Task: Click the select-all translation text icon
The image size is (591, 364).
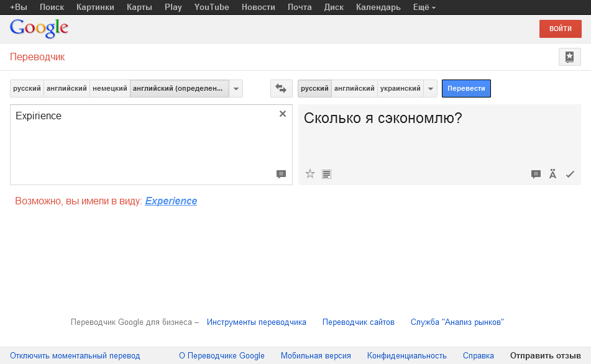Action: point(327,174)
